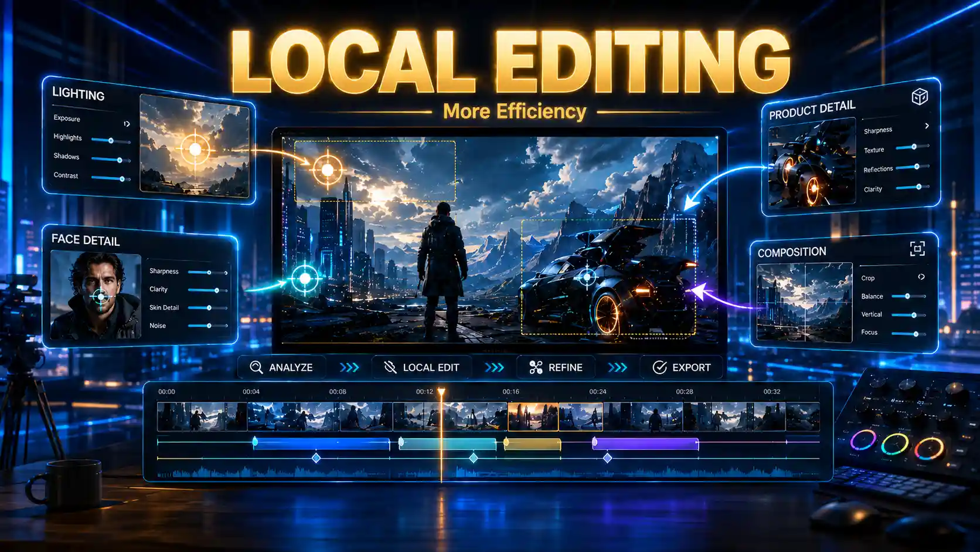Select the yellow timeline clip bar
The height and width of the screenshot is (552, 980).
tap(532, 444)
